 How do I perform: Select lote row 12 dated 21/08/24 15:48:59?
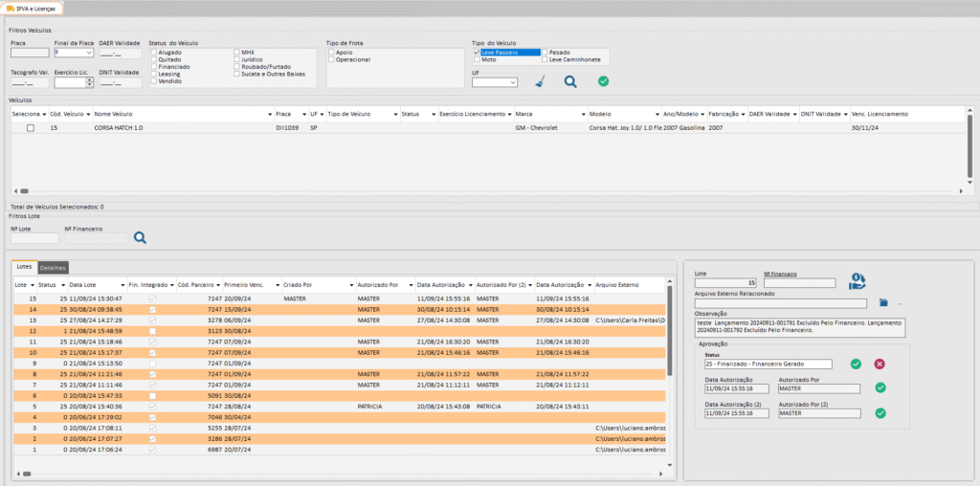(340, 330)
